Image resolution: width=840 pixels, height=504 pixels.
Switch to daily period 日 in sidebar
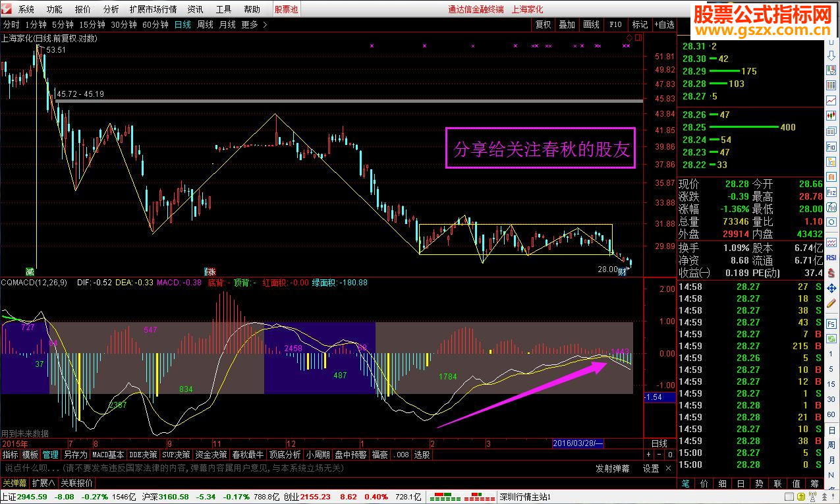coord(831,430)
